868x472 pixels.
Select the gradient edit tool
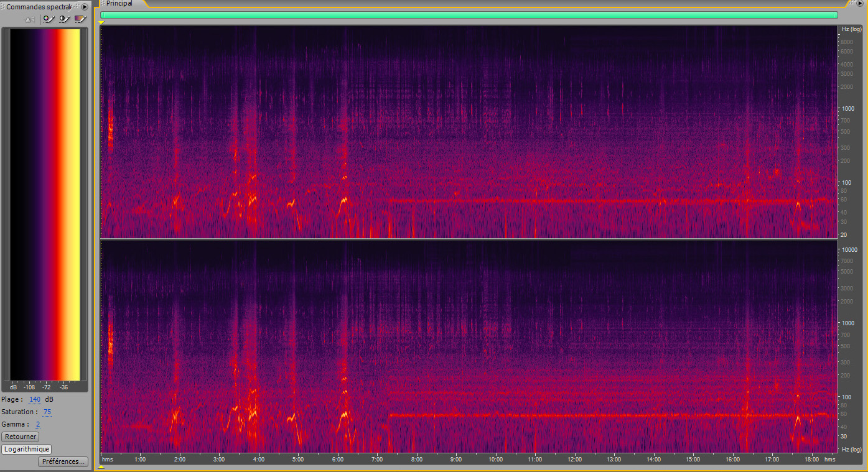click(79, 19)
